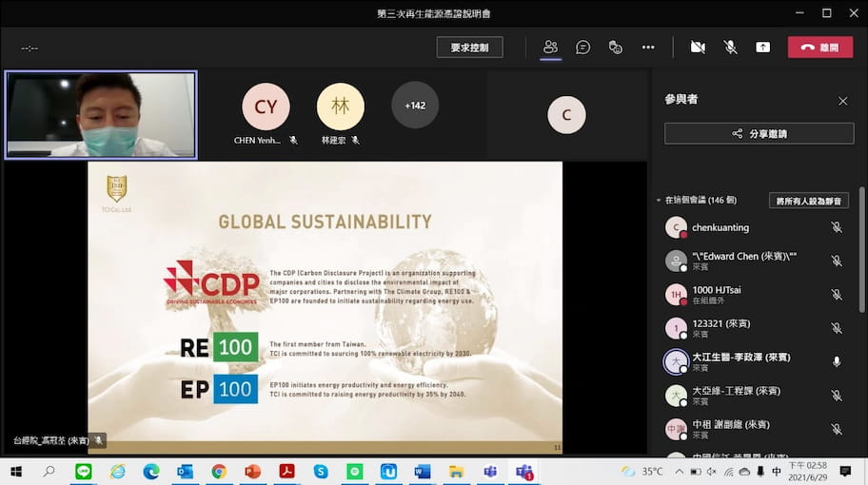Viewport: 868px width, 485px height.
Task: Open the taskbar clock showing 下午 02:58
Action: point(807,472)
